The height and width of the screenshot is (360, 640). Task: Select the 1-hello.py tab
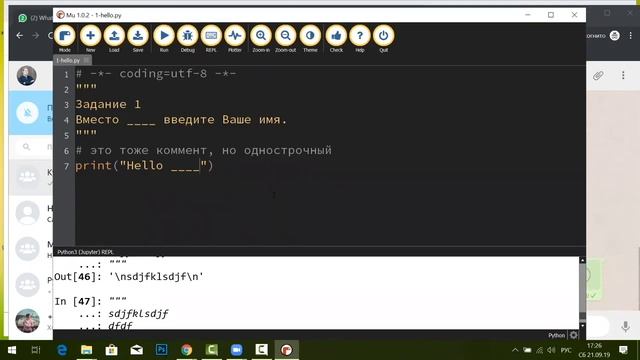68,60
